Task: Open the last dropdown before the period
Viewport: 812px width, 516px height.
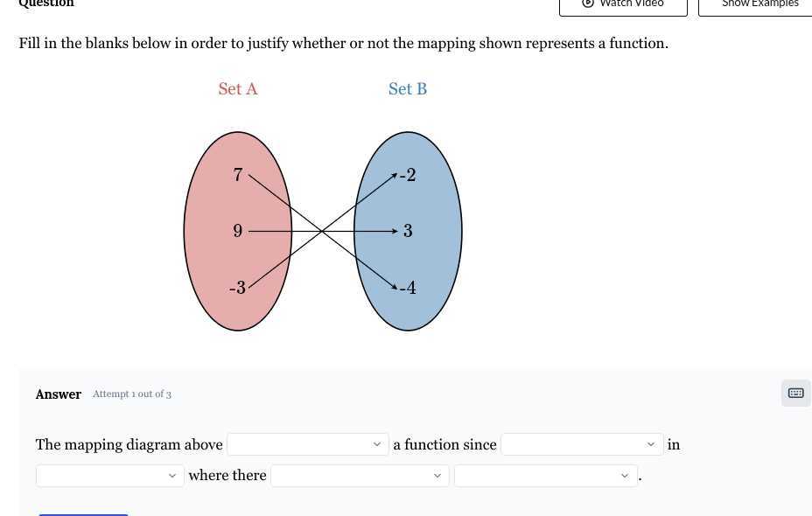Action: click(x=544, y=475)
